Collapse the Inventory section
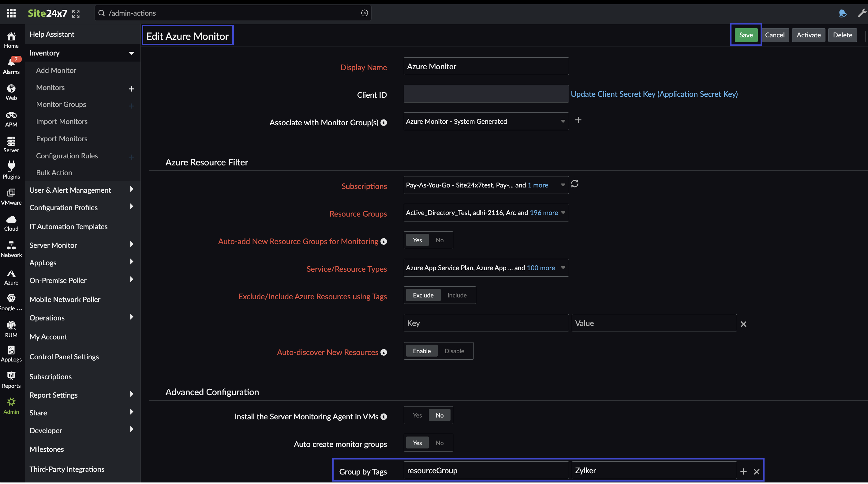868x484 pixels. click(131, 53)
